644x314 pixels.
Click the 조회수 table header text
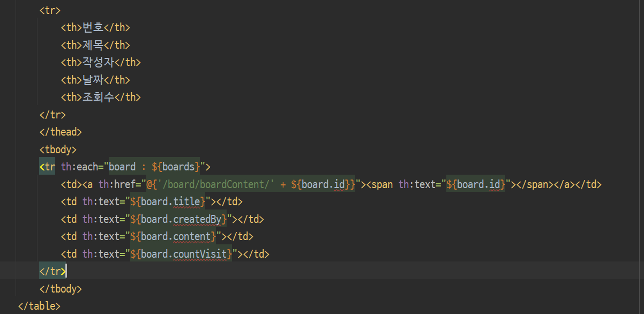[x=98, y=97]
